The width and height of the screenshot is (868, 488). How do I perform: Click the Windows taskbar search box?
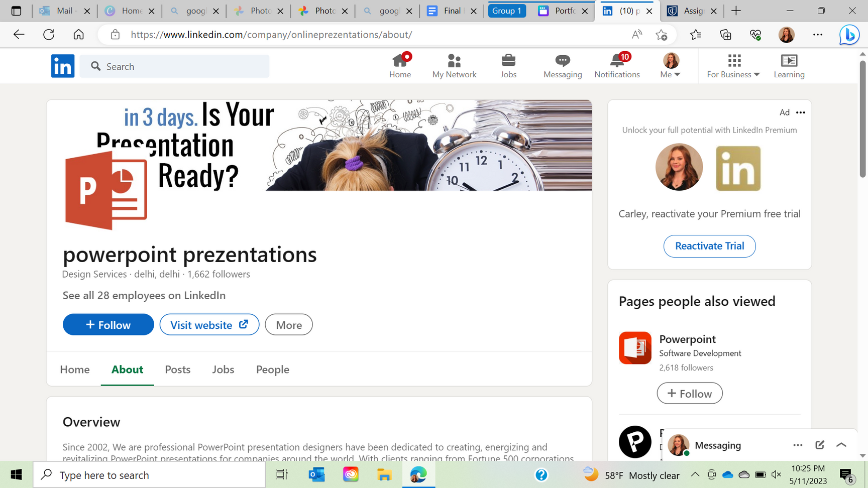click(x=149, y=474)
